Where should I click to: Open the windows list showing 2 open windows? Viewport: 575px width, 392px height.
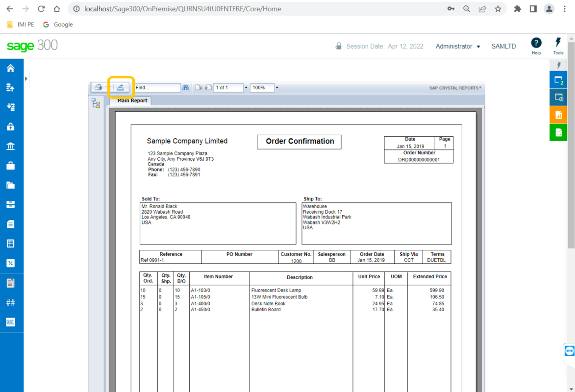[x=558, y=79]
